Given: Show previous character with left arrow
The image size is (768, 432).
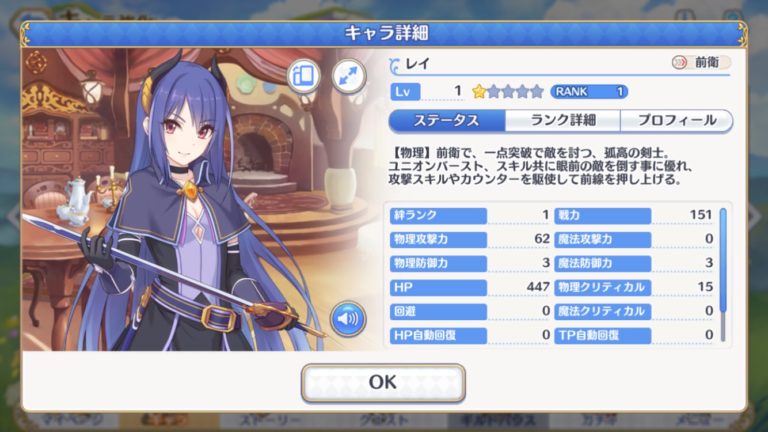Looking at the screenshot, I should pos(12,216).
